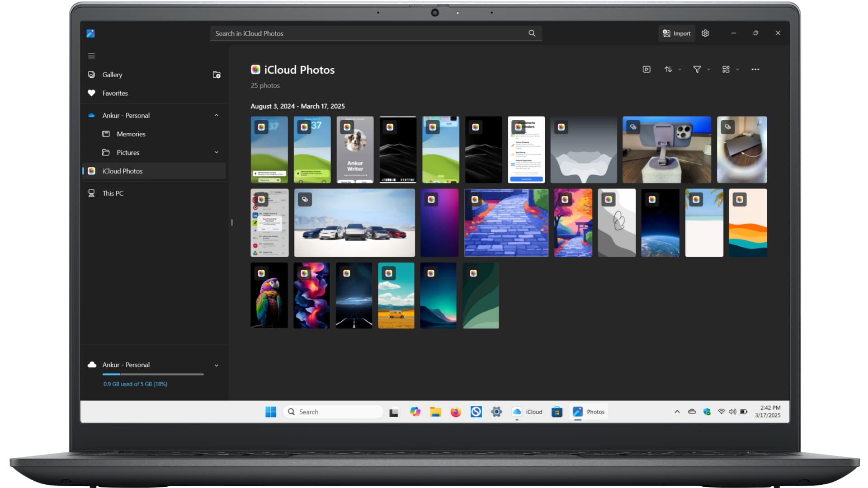Open the colorful parrot photo
This screenshot has height=488, width=868.
pyautogui.click(x=269, y=296)
